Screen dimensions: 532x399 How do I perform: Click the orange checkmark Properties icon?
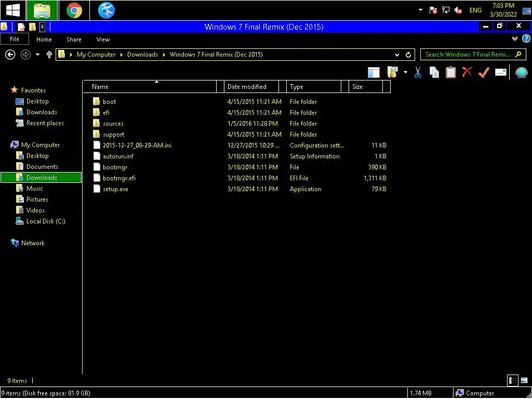pos(484,72)
